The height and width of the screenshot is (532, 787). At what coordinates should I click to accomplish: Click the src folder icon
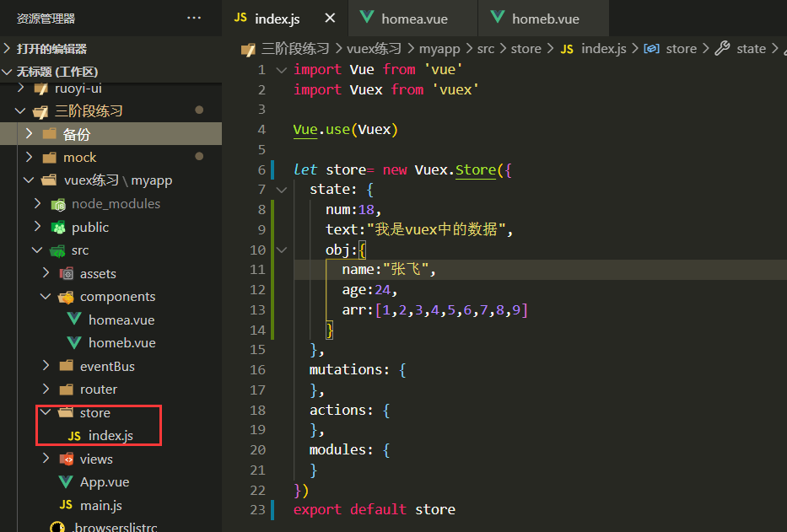point(57,250)
